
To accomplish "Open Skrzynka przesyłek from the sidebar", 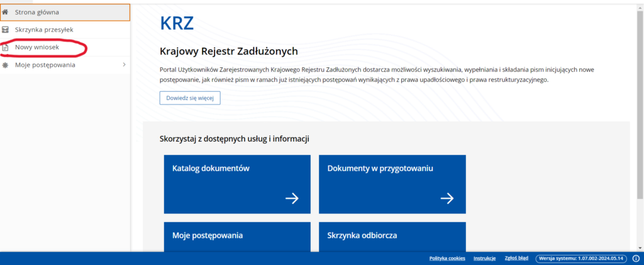I will [x=44, y=30].
